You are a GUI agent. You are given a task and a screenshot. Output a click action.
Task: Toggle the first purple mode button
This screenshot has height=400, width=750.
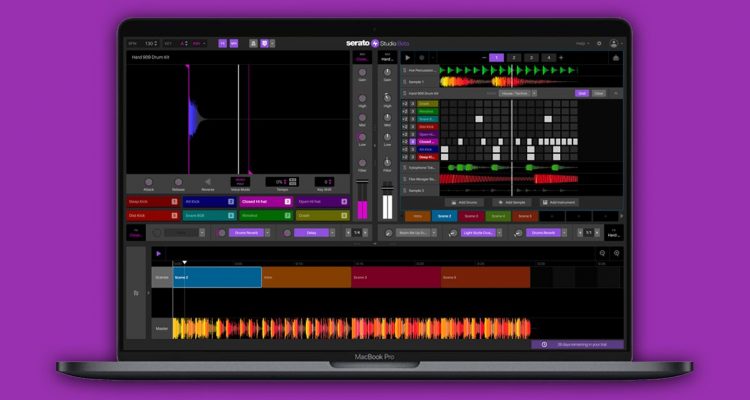[222, 44]
